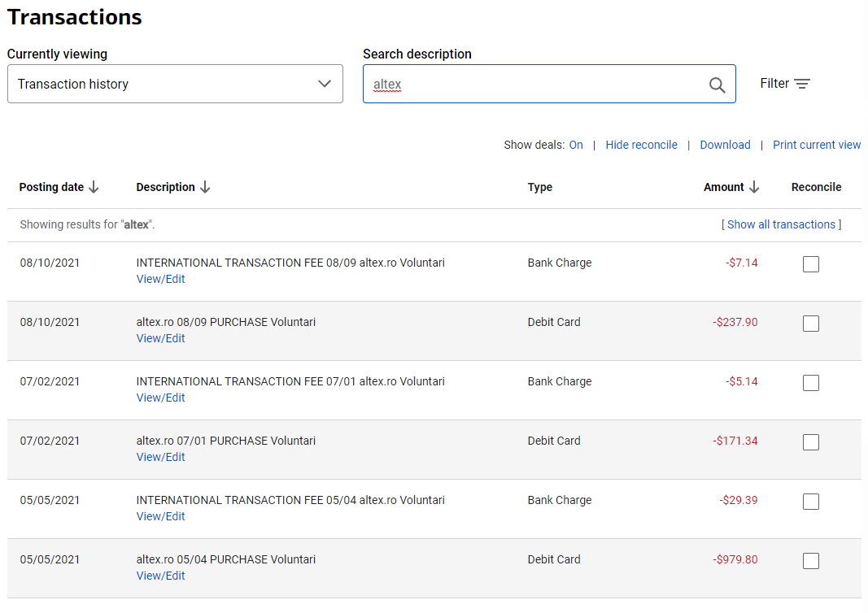The width and height of the screenshot is (868, 613).
Task: Click into the Search description field
Action: [x=529, y=85]
